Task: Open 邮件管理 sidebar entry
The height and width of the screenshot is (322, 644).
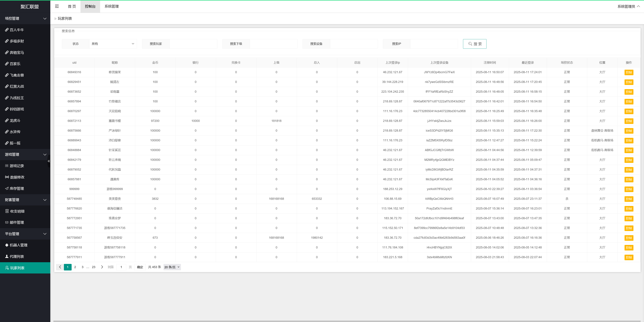Action: 16,222
